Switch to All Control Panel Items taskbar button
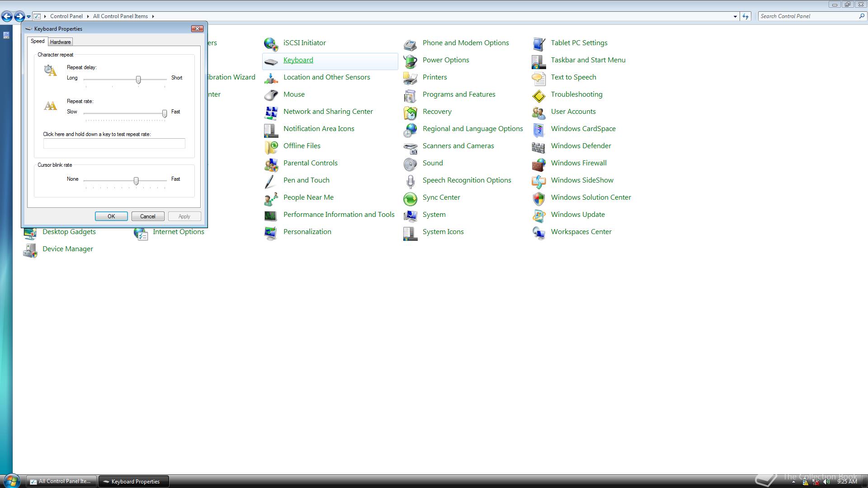Screen dimensions: 868x488 coord(61,481)
